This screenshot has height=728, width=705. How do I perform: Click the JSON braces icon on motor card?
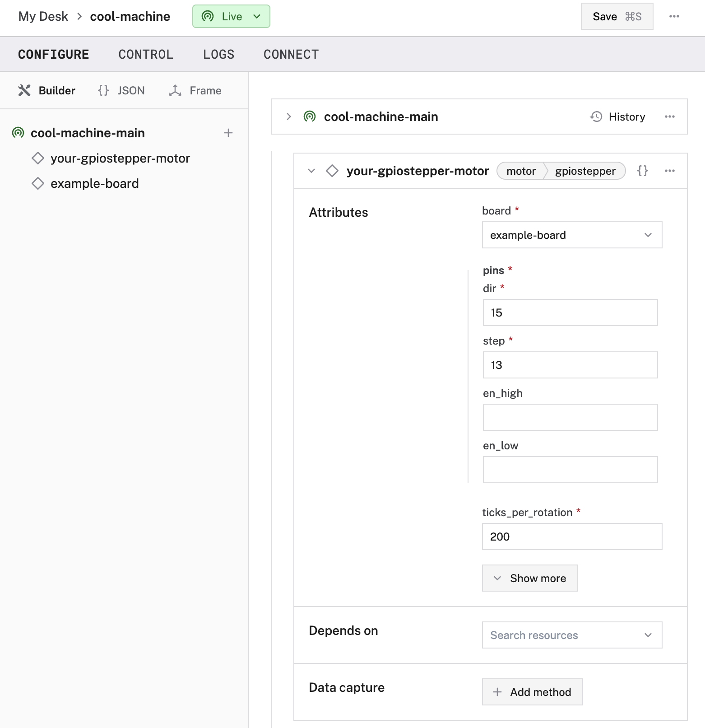pos(642,171)
